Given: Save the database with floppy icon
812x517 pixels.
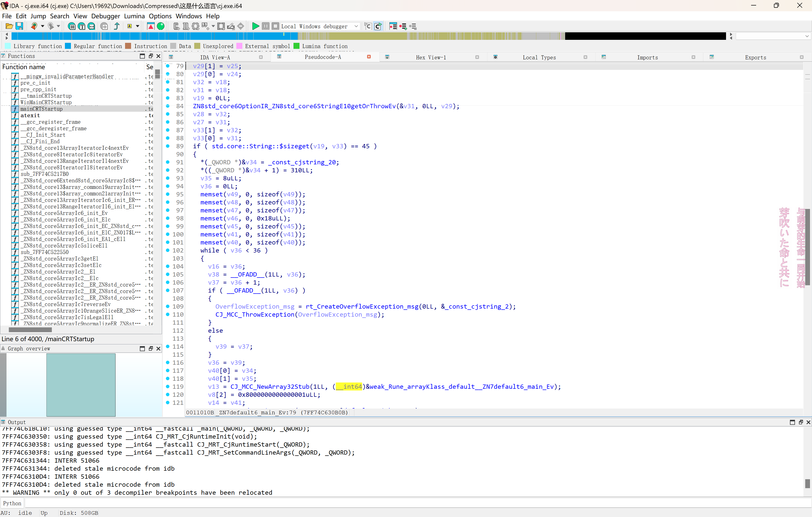Looking at the screenshot, I should point(19,26).
